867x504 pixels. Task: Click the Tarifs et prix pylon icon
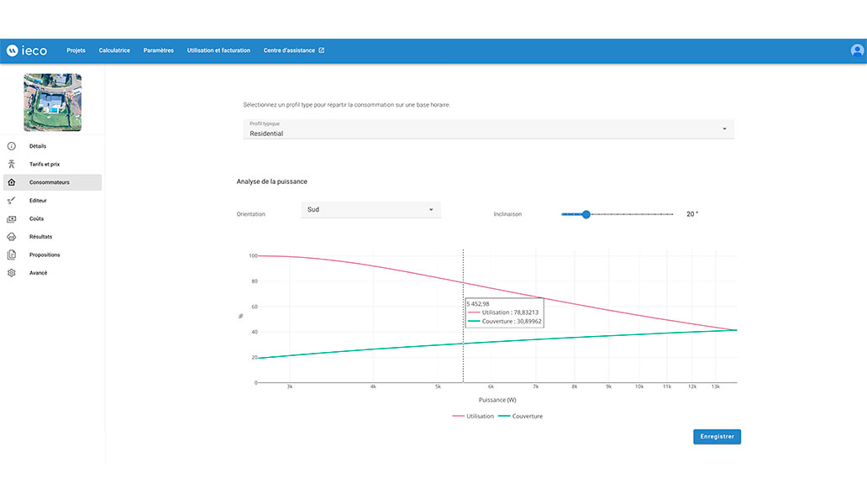[x=11, y=165]
